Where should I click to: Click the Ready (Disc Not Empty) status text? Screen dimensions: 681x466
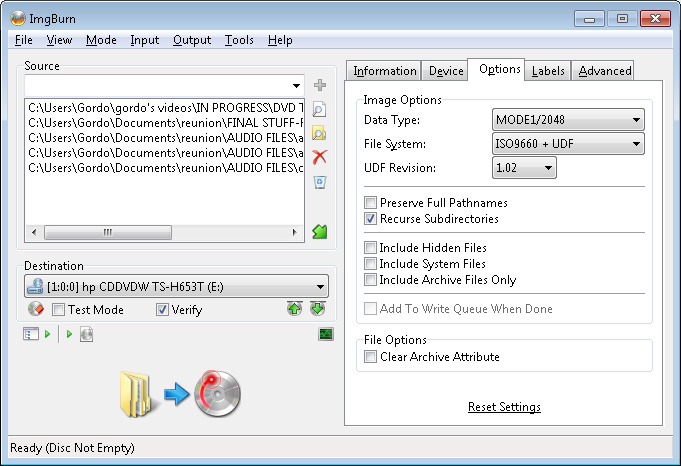[x=72, y=448]
